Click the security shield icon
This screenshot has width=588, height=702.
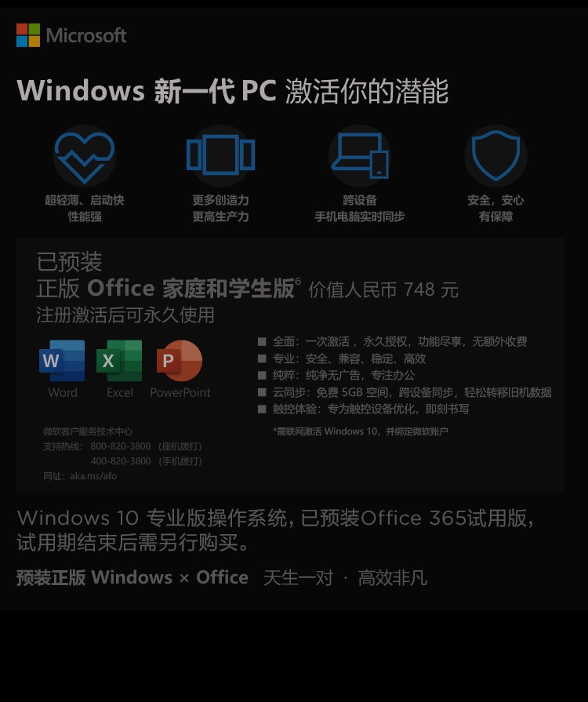point(495,155)
